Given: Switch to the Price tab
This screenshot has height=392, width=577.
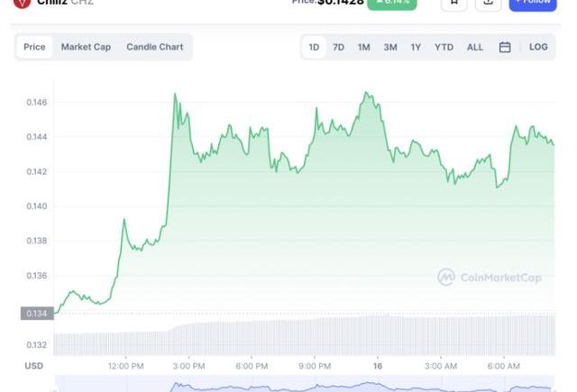Looking at the screenshot, I should click(34, 47).
